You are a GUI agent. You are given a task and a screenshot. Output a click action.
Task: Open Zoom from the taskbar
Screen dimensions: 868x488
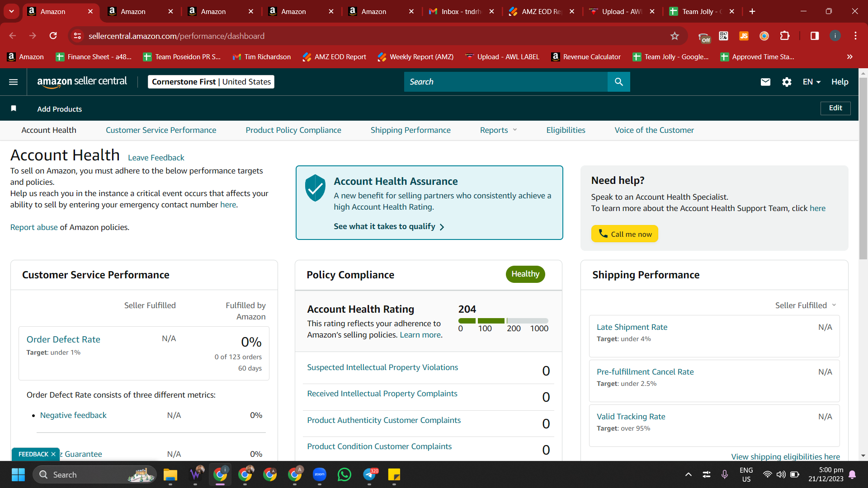point(320,474)
